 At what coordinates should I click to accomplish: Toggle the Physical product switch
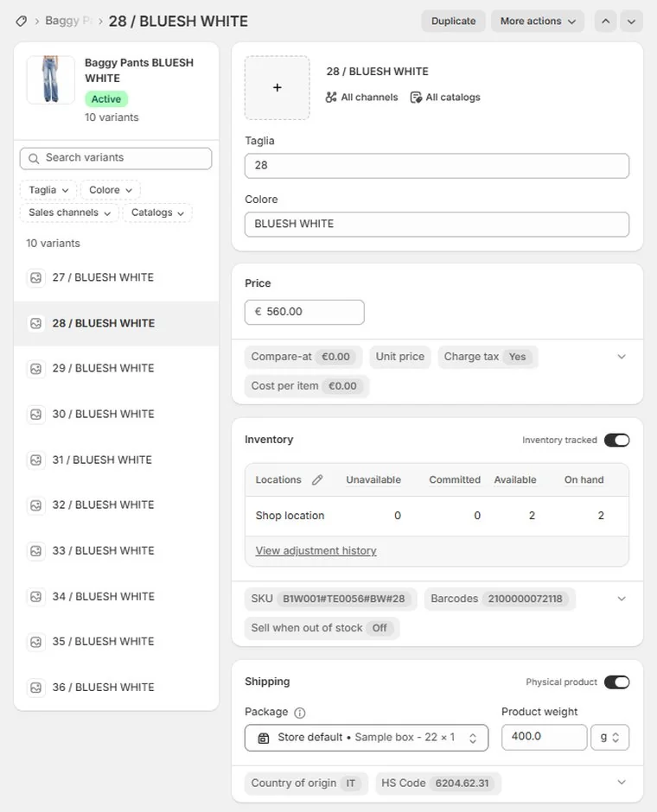616,682
